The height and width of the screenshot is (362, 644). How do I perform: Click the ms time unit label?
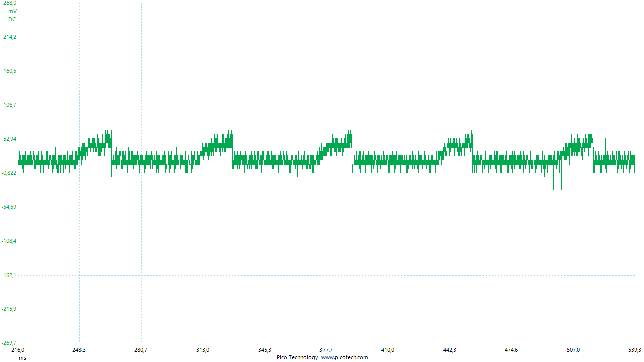[22, 358]
